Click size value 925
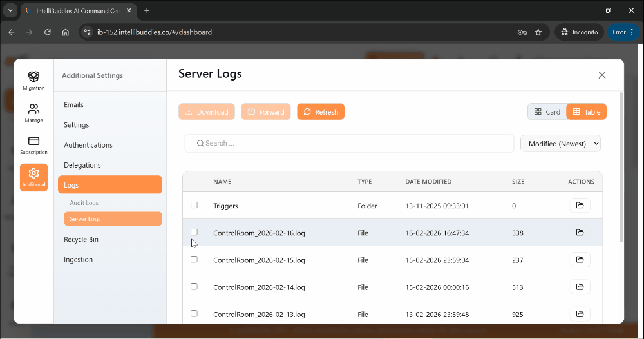 tap(518, 315)
